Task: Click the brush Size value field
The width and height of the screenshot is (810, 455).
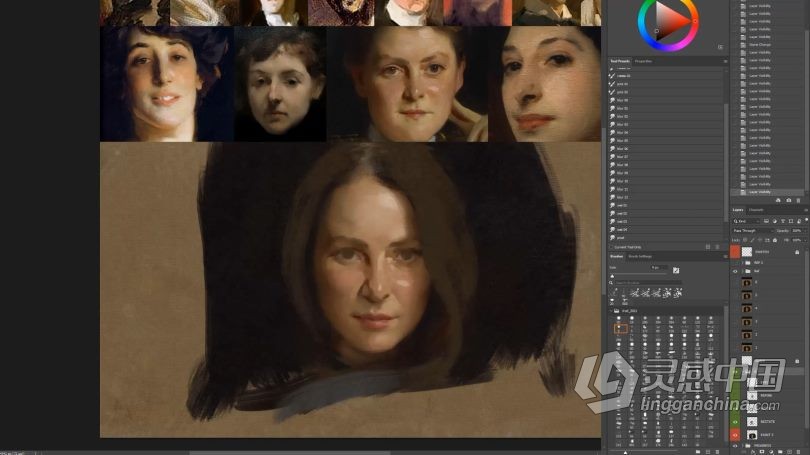Action: click(659, 268)
